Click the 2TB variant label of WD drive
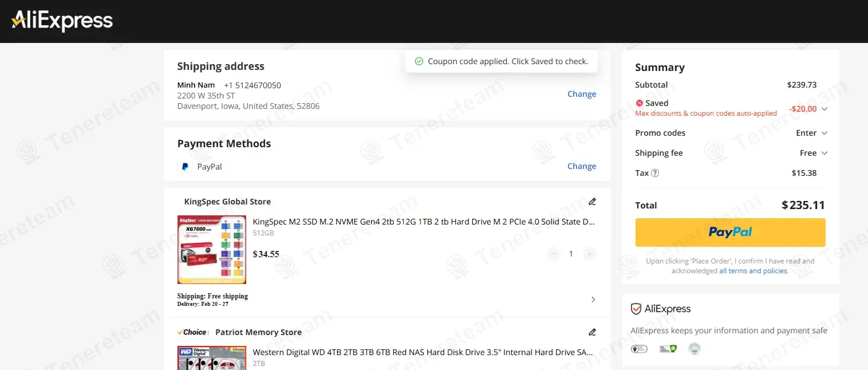 (x=259, y=364)
